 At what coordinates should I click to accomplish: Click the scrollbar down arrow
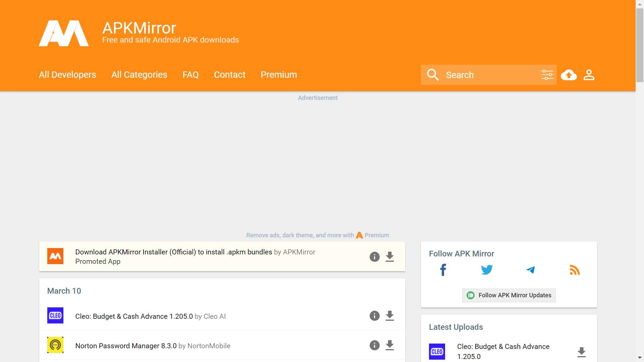(x=640, y=358)
